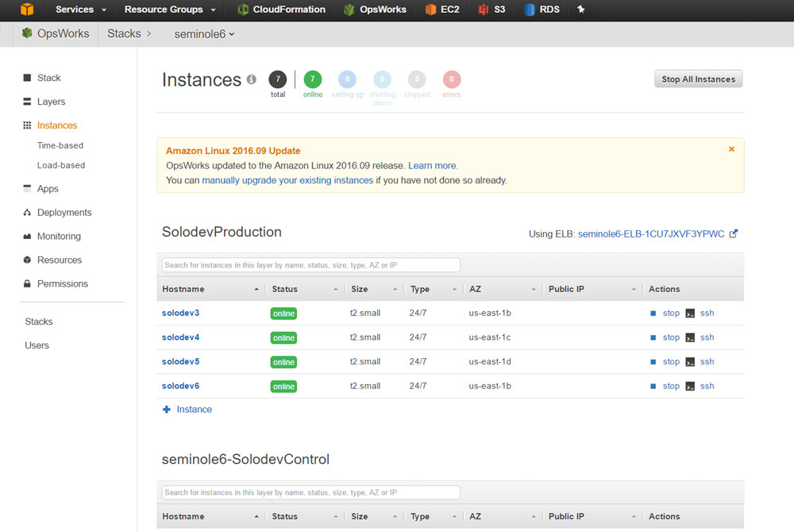Image resolution: width=794 pixels, height=532 pixels.
Task: Filter instances by online status
Action: 312,79
